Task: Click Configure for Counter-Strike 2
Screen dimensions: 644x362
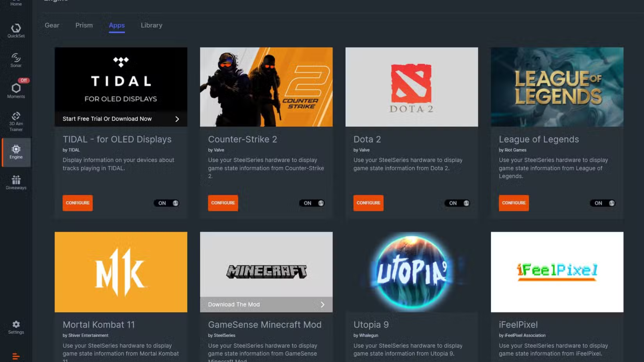Action: pyautogui.click(x=223, y=203)
